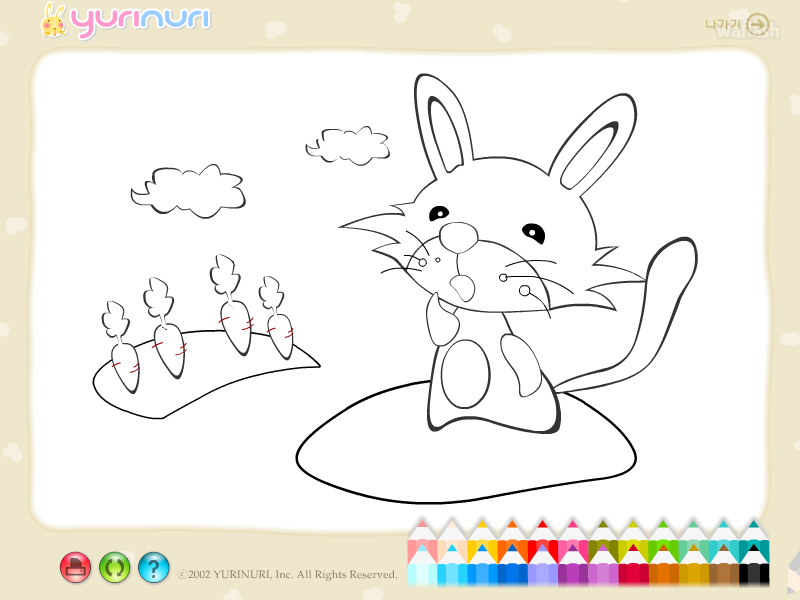
Task: Click the yurinuri wordmark at top left
Action: 140,21
